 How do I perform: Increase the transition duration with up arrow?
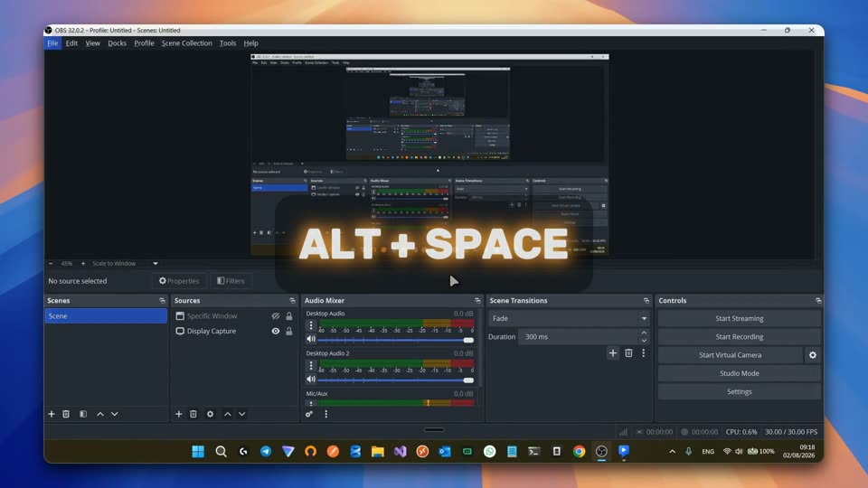644,333
